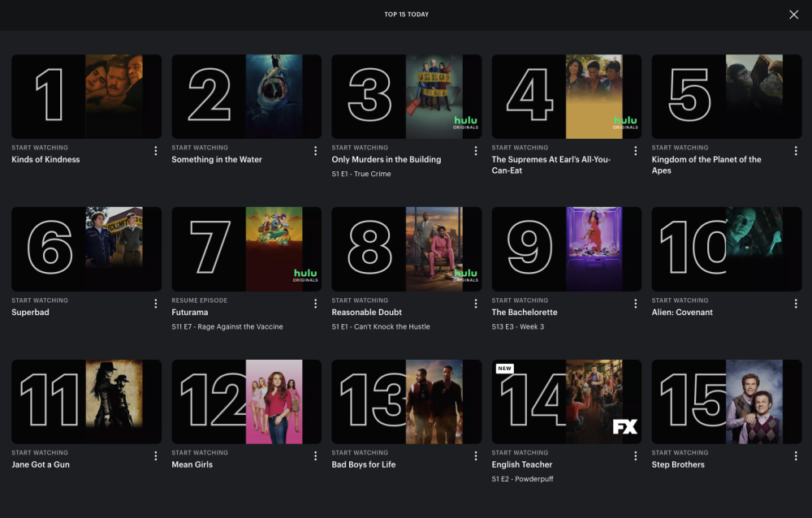The width and height of the screenshot is (812, 518).
Task: Select the number 14 English Teacher thumbnail
Action: 567,401
